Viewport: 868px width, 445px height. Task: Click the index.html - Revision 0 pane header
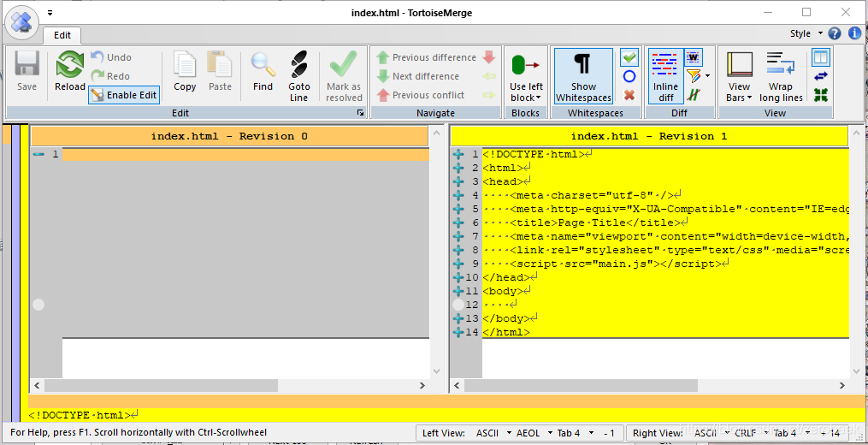coord(229,136)
